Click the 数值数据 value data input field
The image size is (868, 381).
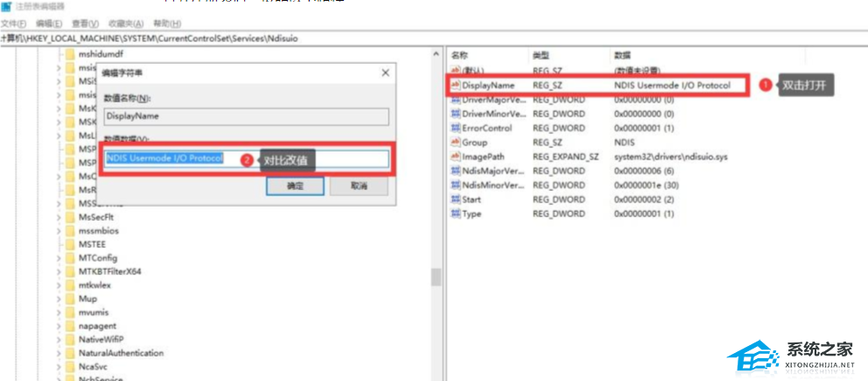pyautogui.click(x=247, y=159)
